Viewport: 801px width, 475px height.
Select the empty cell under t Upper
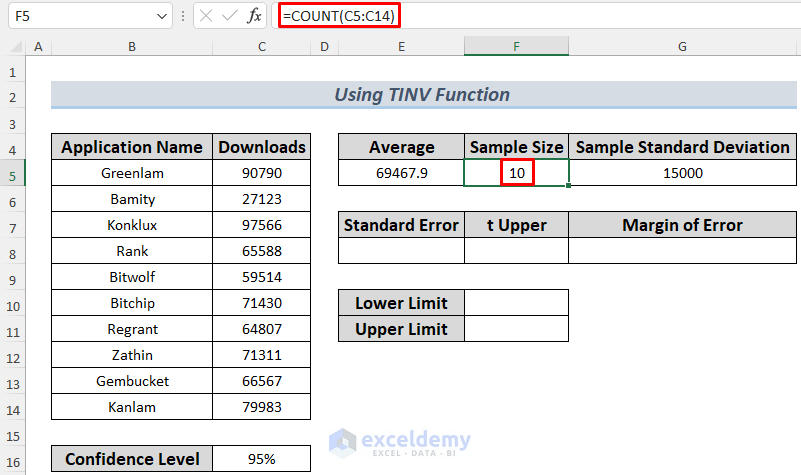click(x=516, y=251)
